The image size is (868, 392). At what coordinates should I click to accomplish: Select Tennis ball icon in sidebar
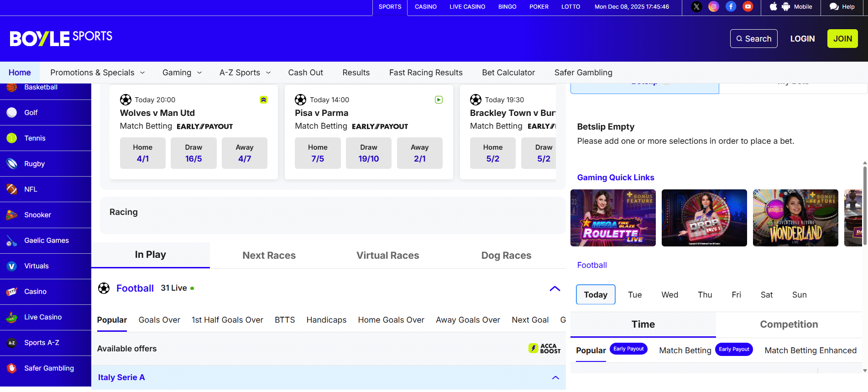pyautogui.click(x=12, y=138)
